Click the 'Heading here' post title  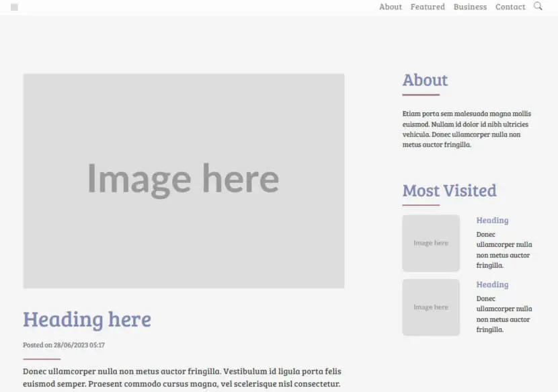pos(87,319)
